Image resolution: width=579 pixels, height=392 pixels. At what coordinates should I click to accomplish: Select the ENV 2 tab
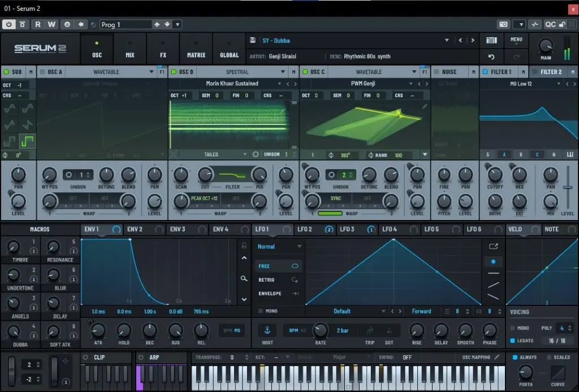tap(144, 230)
